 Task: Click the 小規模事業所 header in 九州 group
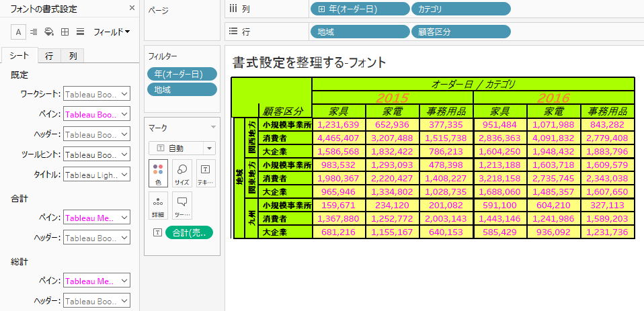pyautogui.click(x=285, y=206)
